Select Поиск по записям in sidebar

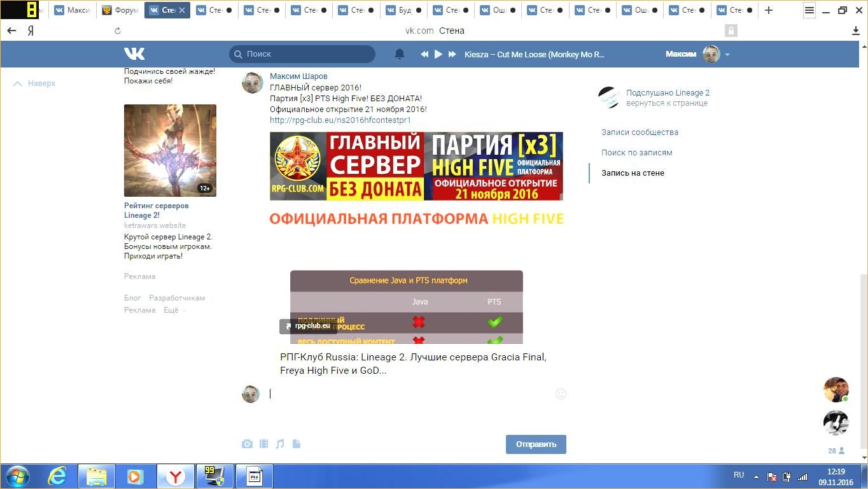click(x=636, y=153)
